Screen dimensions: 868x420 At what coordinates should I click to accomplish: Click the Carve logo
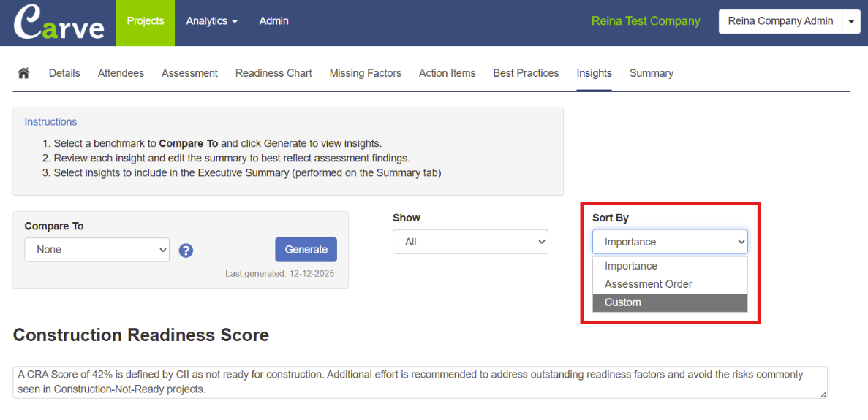[59, 23]
